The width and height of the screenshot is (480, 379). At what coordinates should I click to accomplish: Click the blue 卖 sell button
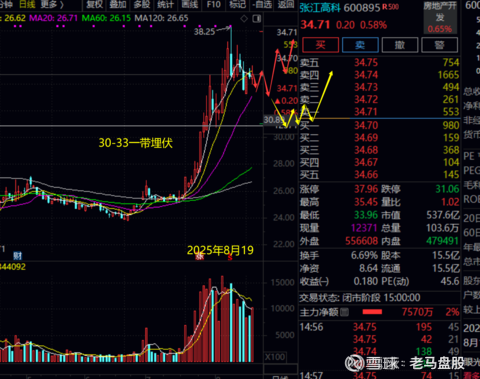tap(360, 45)
